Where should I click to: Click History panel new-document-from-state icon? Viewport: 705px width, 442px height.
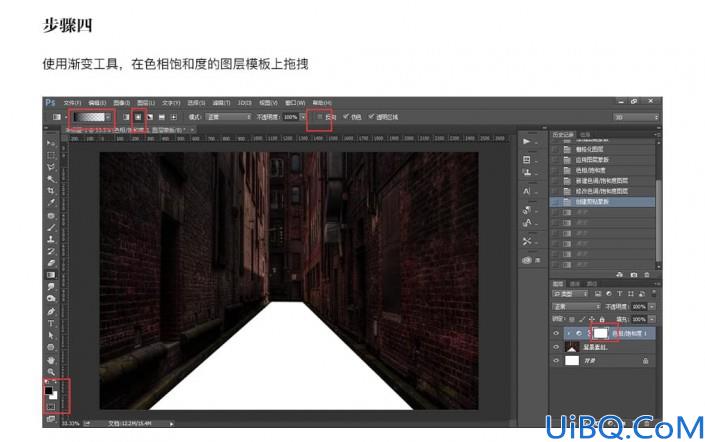click(x=620, y=274)
